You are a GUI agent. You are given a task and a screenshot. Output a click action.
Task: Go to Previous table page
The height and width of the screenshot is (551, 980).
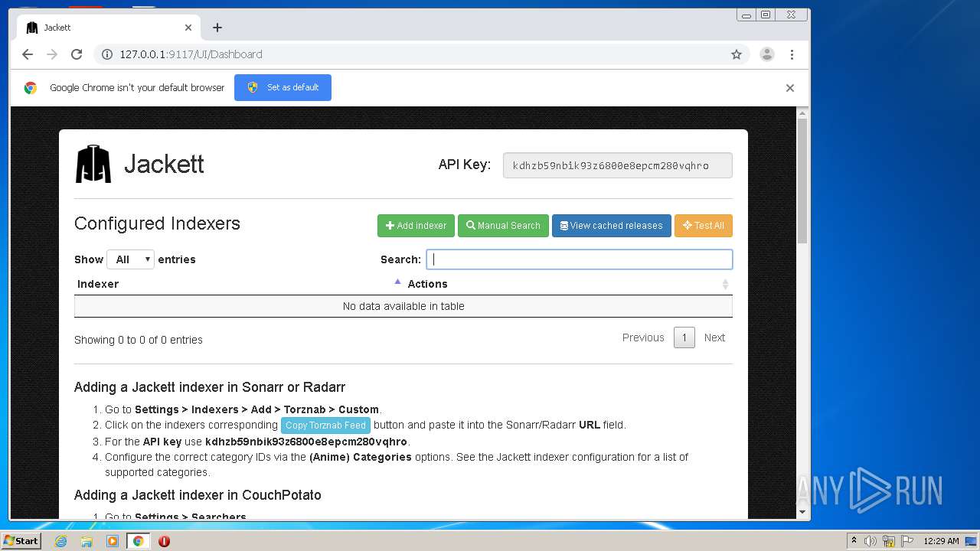[643, 337]
